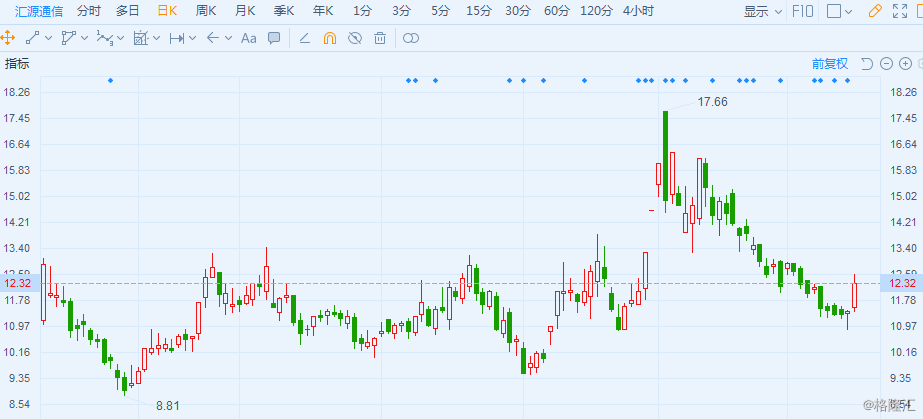Screen dimensions: 923x419
Task: Select the 季K quarterly tab
Action: coord(284,11)
